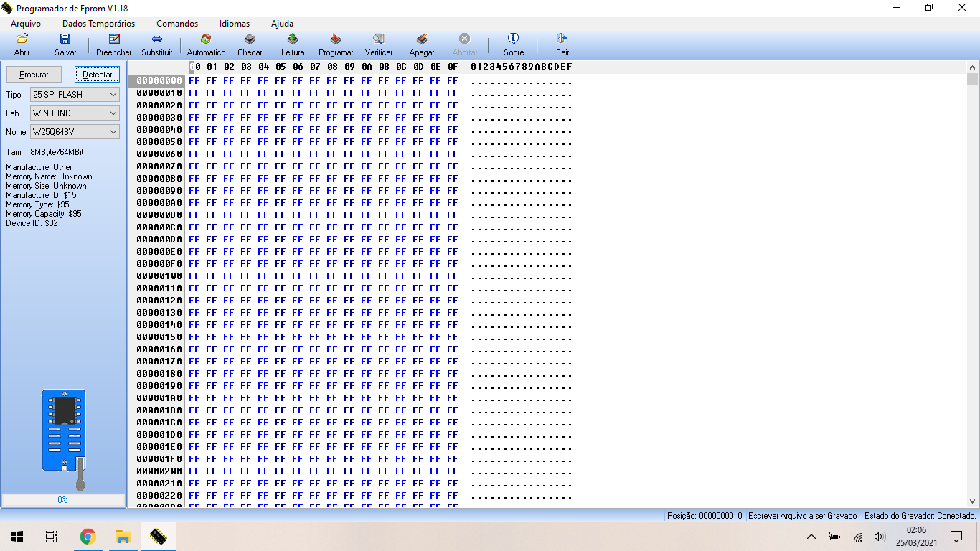
Task: Select address row 00000000
Action: [x=159, y=81]
